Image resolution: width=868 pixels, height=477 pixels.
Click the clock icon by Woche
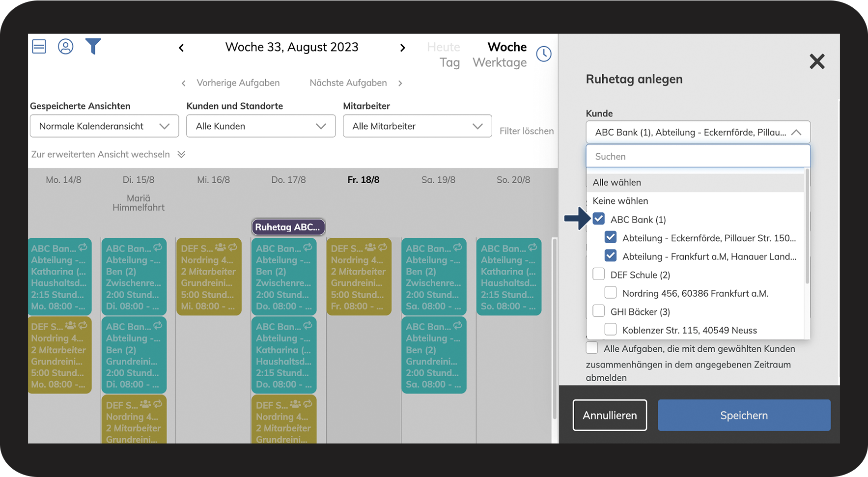(x=544, y=54)
